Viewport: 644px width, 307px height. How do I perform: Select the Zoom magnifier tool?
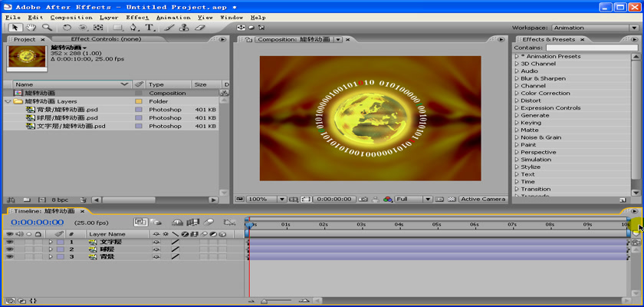click(48, 28)
